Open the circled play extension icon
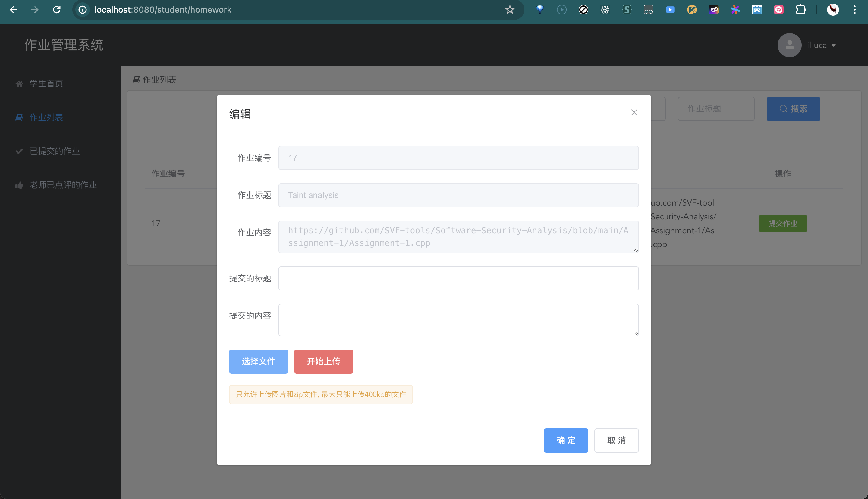This screenshot has height=499, width=868. point(561,10)
